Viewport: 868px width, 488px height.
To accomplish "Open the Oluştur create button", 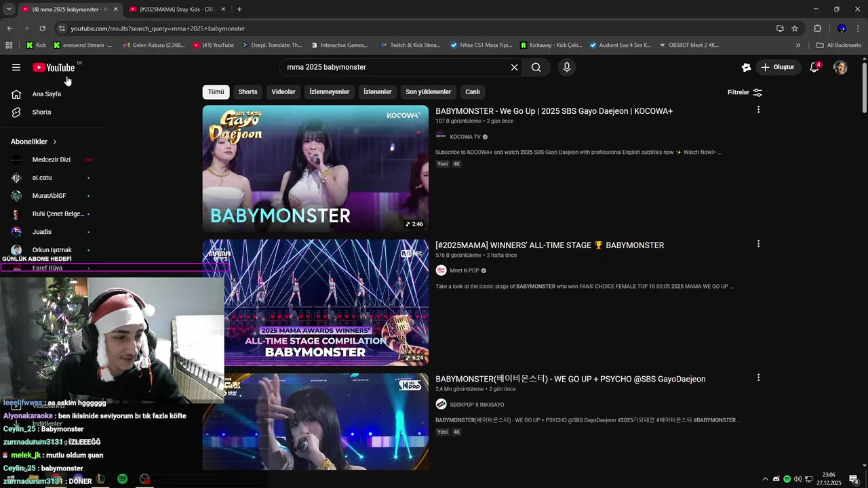I will 778,67.
